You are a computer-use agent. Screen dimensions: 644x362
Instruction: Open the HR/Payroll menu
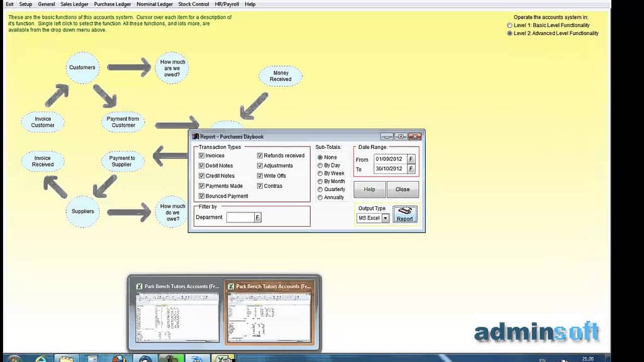click(x=226, y=4)
